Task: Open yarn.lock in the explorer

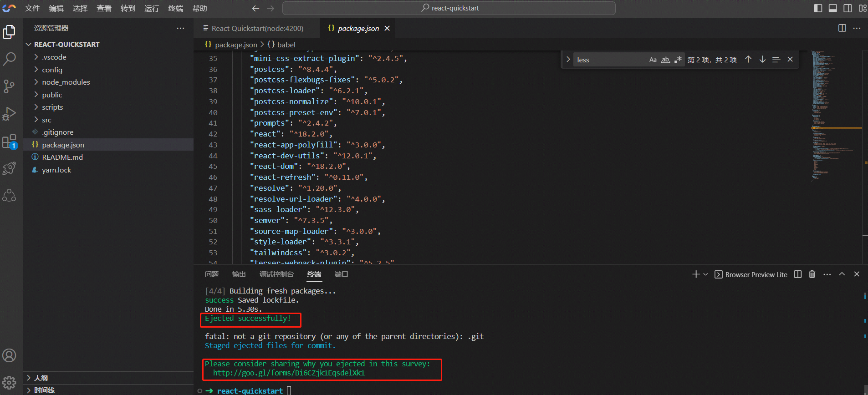Action: 108,170
